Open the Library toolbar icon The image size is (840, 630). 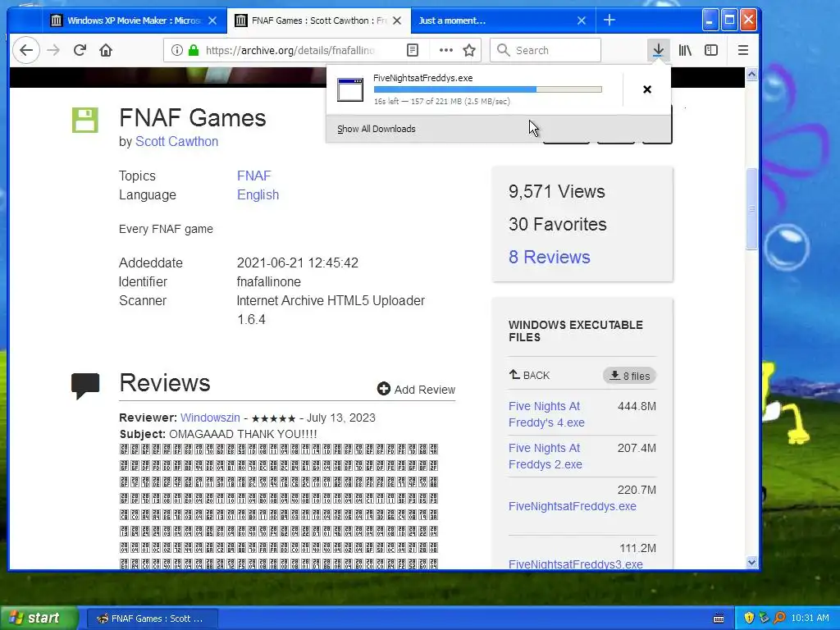(x=685, y=50)
